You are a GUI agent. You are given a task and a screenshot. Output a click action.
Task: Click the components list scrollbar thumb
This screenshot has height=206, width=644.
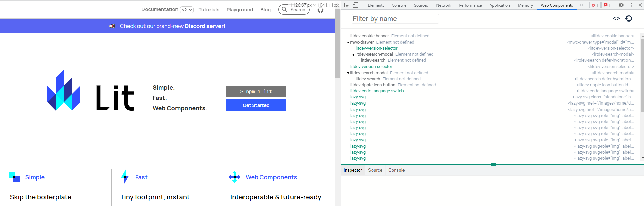[x=642, y=75]
